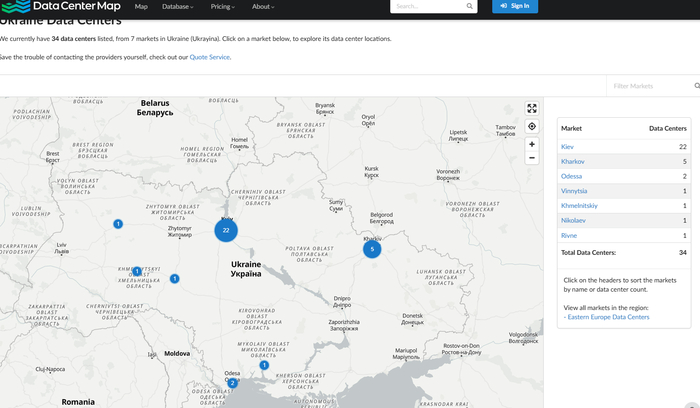
Task: Open the Rivne market link
Action: 569,235
